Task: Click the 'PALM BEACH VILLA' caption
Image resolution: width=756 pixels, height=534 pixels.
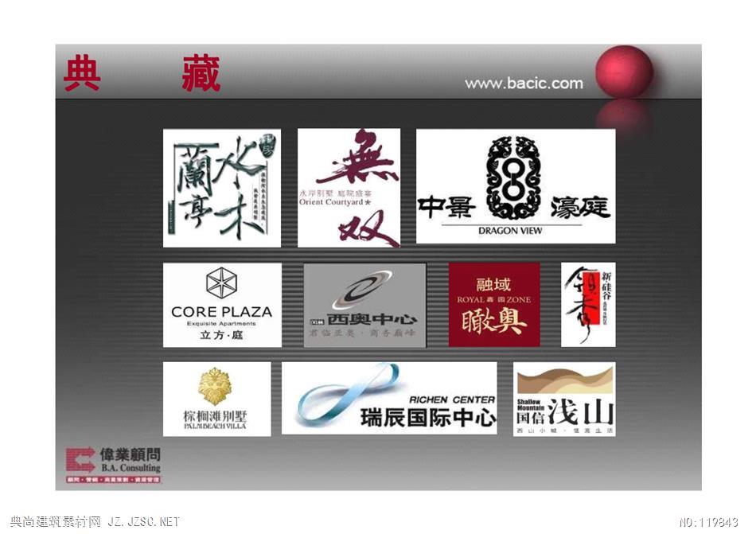Action: point(215,426)
